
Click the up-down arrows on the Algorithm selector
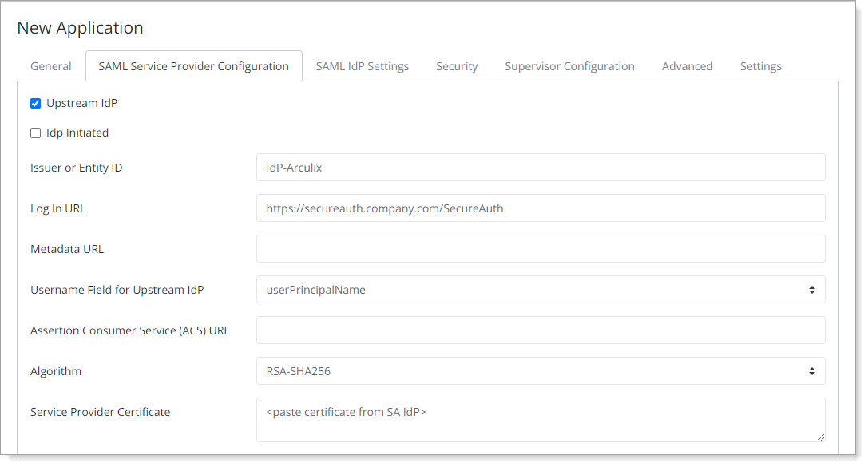(814, 370)
